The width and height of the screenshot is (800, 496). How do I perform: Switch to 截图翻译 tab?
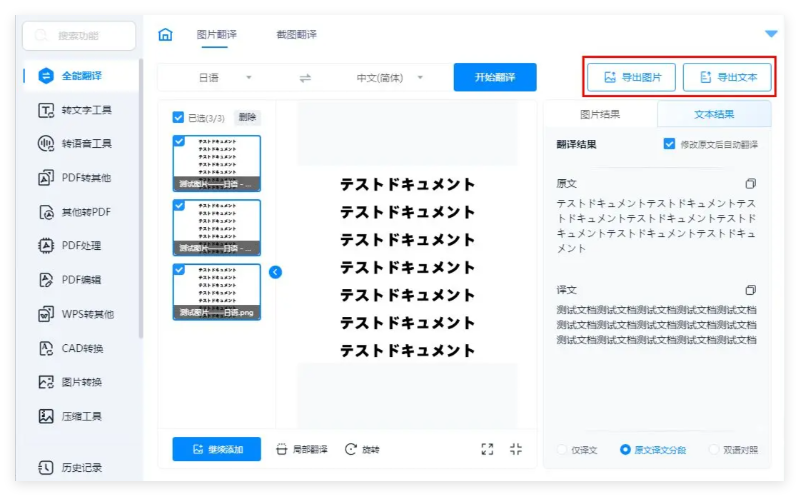[296, 35]
